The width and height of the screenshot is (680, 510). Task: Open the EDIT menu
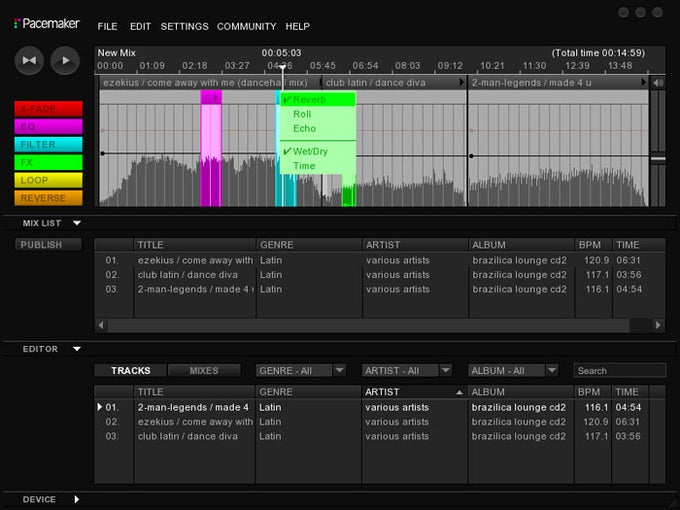(x=141, y=26)
